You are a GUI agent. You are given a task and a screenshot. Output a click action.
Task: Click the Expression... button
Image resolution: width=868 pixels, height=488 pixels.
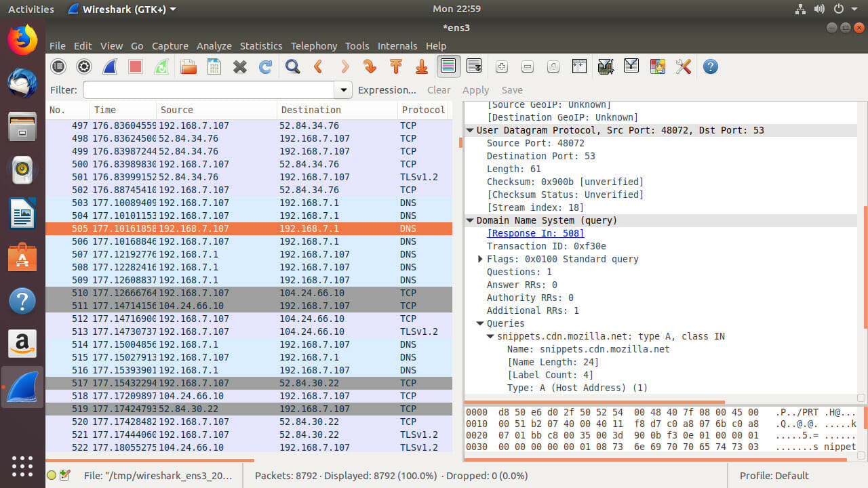click(x=387, y=90)
